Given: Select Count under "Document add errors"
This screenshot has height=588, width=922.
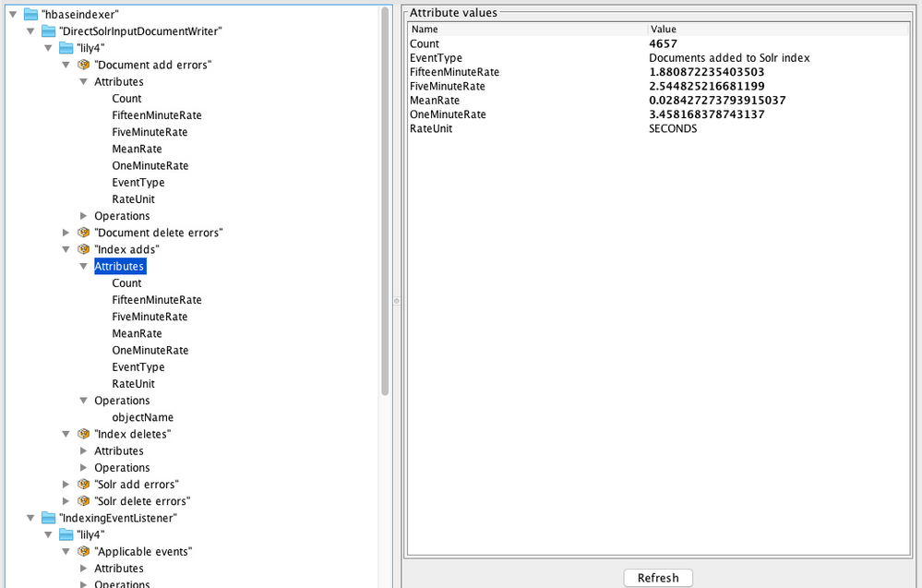Looking at the screenshot, I should (x=127, y=98).
